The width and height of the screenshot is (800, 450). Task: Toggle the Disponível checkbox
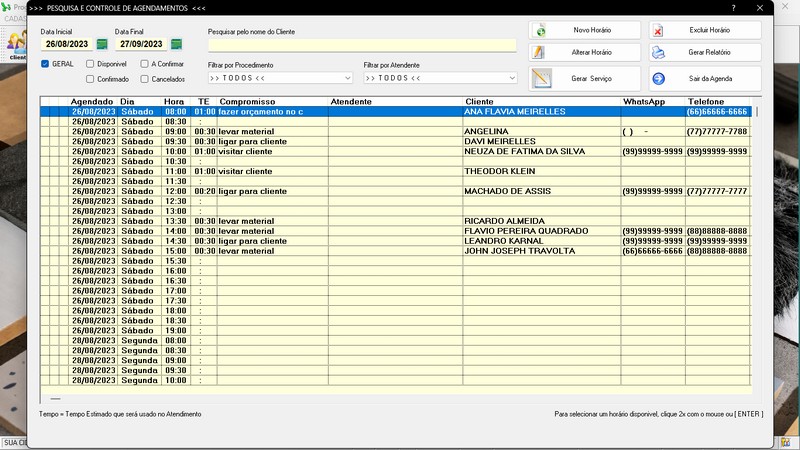pyautogui.click(x=90, y=64)
